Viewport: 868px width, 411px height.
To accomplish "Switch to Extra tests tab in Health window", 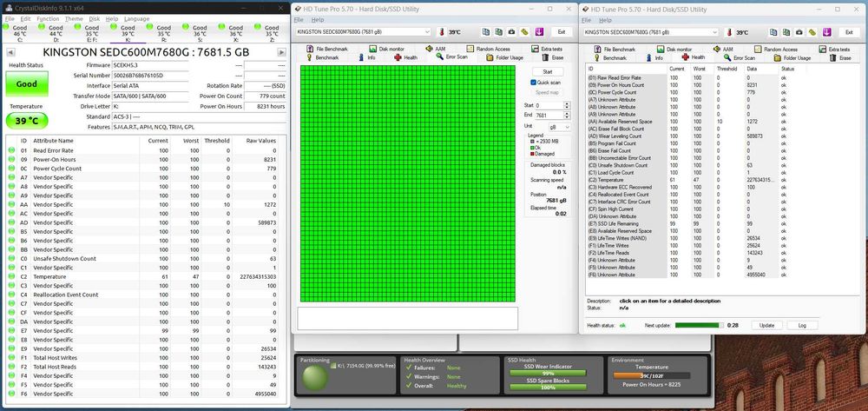I will pos(834,50).
